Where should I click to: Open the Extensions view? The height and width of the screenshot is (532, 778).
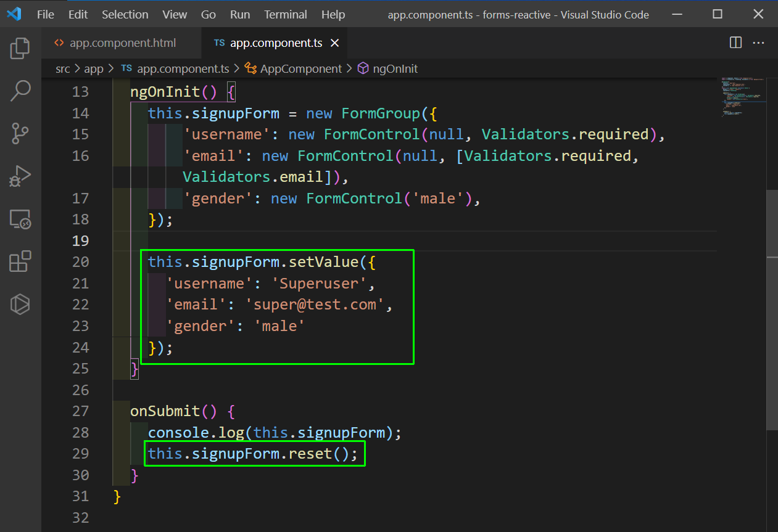click(20, 261)
